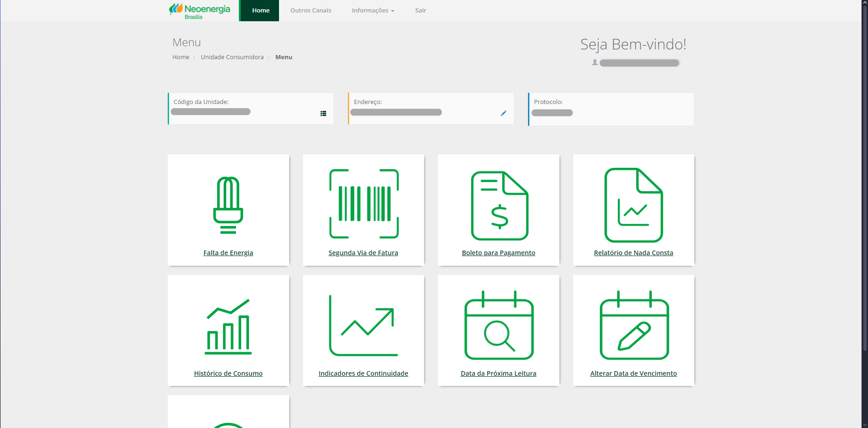The width and height of the screenshot is (868, 428).
Task: Open the Histórico de Consumo link
Action: coord(228,373)
